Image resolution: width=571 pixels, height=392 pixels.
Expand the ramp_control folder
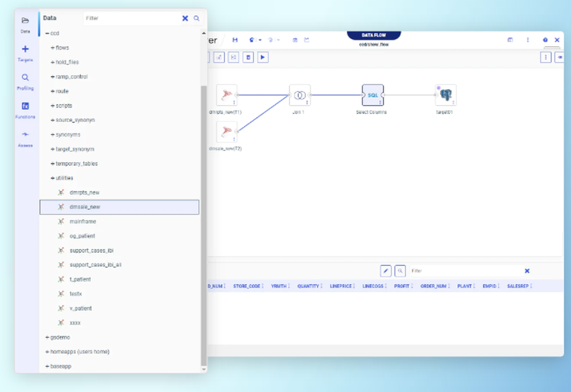pyautogui.click(x=53, y=77)
